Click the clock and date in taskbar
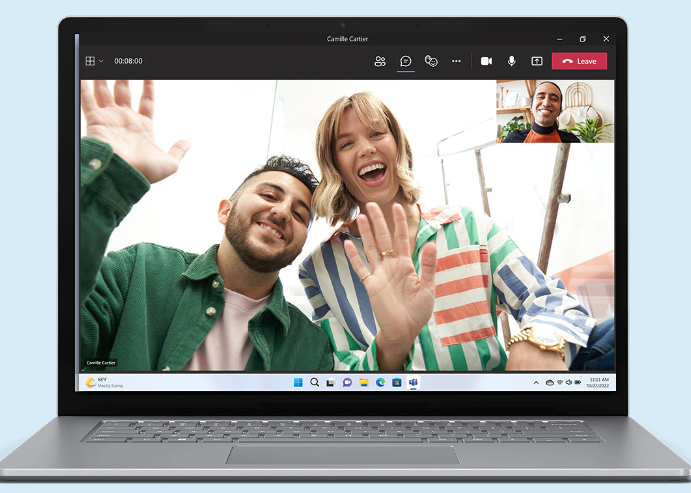The height and width of the screenshot is (493, 691). 597,382
